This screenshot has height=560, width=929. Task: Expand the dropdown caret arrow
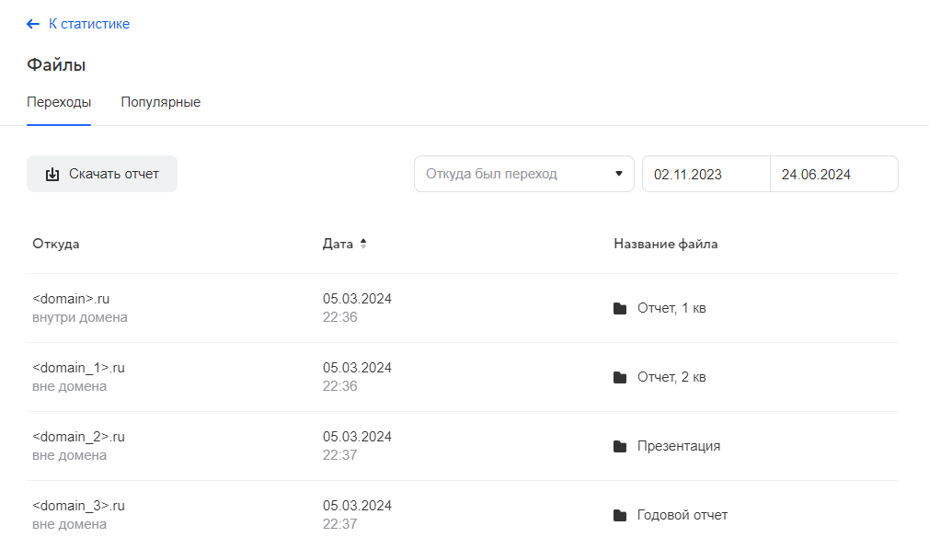(x=619, y=174)
